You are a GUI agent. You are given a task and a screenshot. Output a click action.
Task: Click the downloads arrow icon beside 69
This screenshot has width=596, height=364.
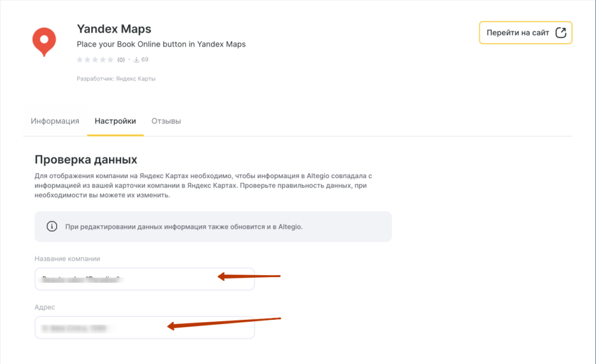(x=136, y=60)
